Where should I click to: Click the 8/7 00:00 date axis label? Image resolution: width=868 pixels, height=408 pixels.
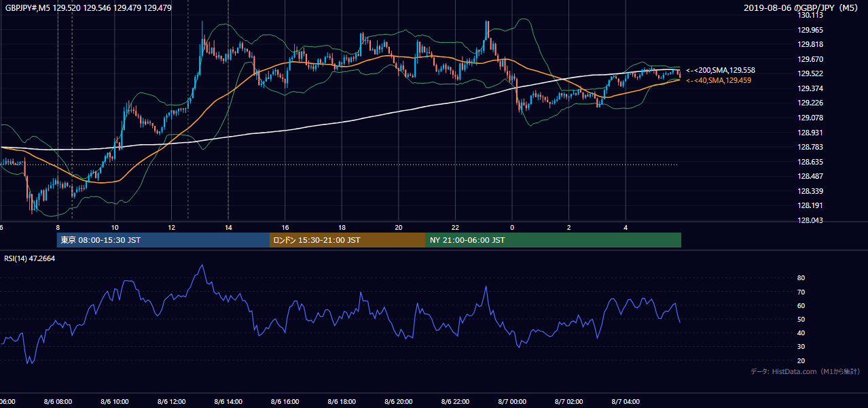[512, 402]
